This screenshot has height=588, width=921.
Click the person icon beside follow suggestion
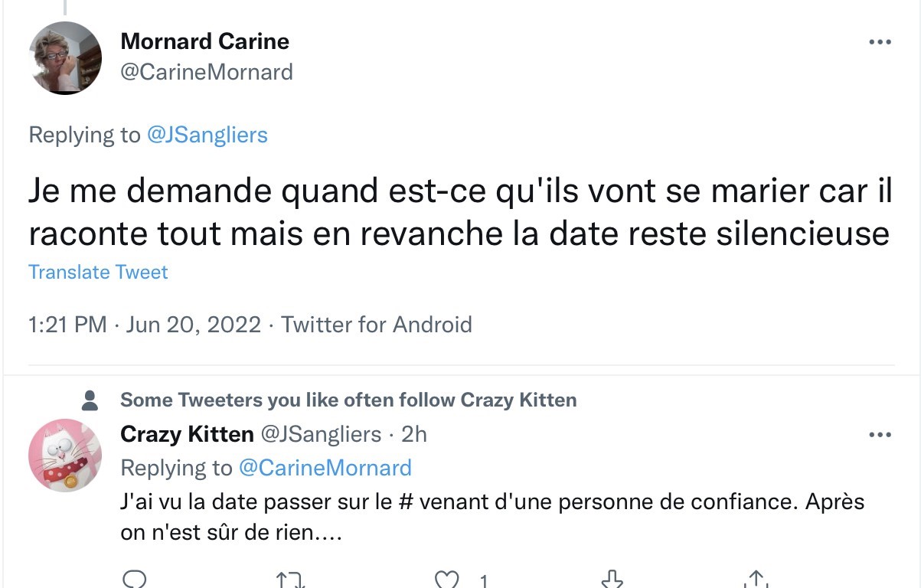[x=90, y=400]
